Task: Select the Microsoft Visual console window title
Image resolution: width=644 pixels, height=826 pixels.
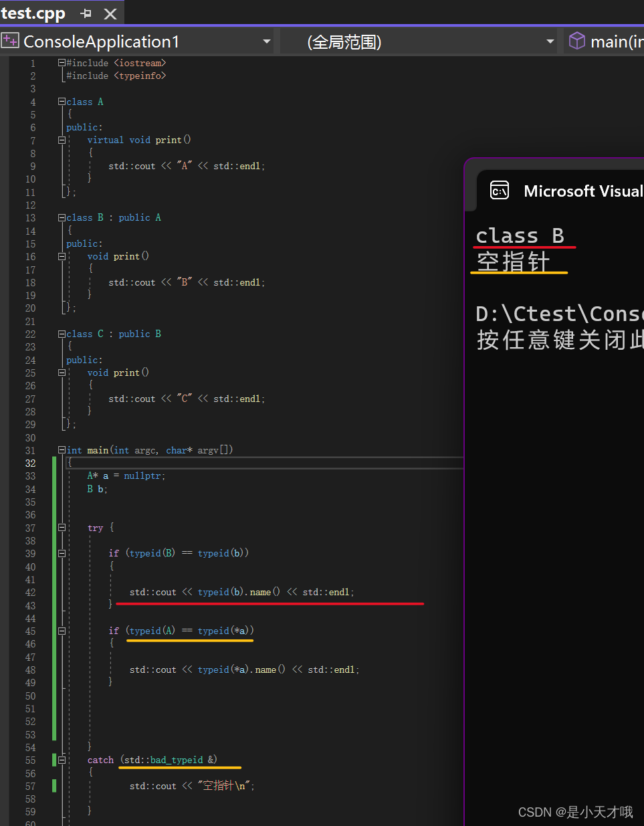Action: point(583,191)
